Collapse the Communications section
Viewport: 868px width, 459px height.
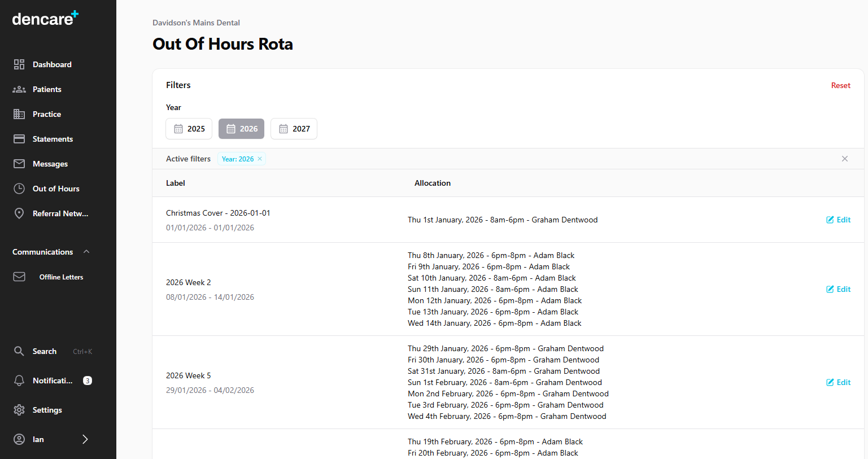[x=86, y=251]
